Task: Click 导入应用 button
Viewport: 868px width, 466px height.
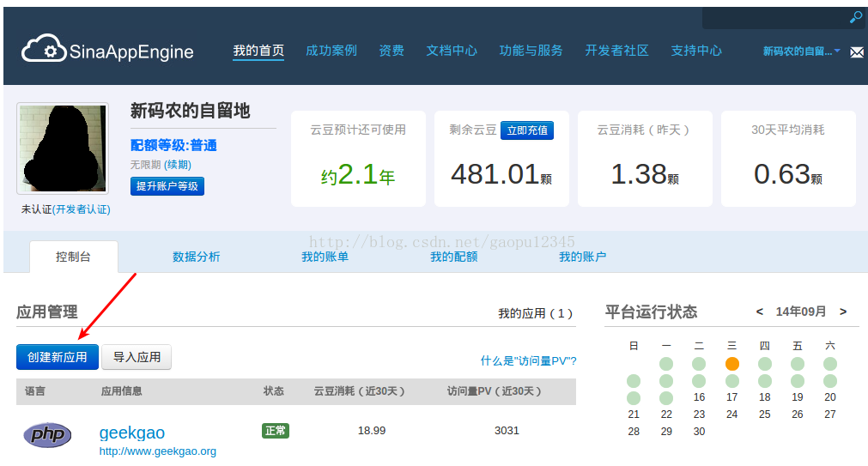Action: [137, 357]
